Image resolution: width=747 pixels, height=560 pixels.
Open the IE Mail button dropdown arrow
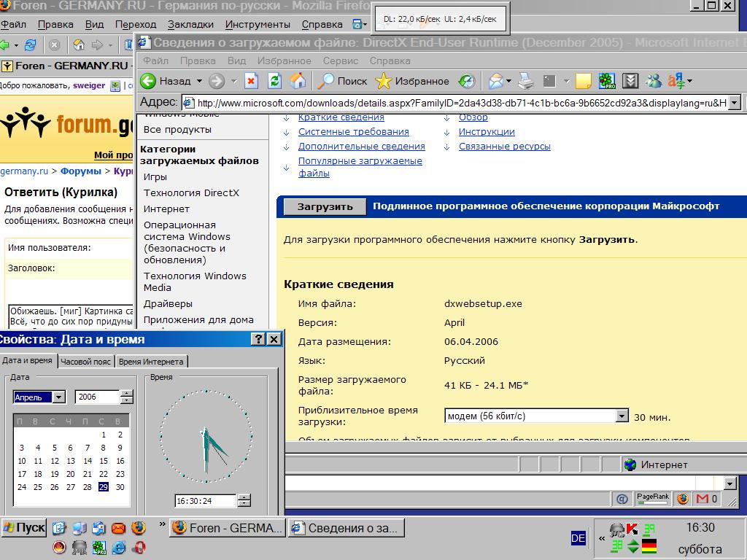tap(509, 81)
